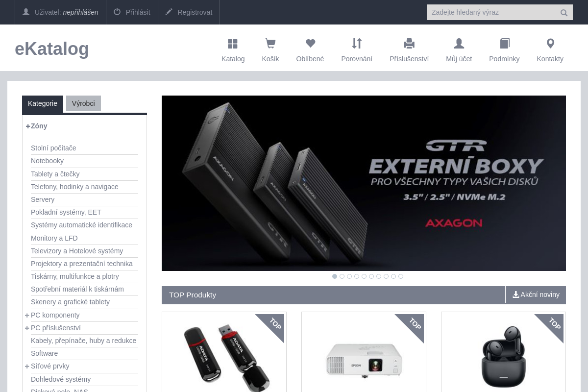The height and width of the screenshot is (392, 588).
Task: Click the Akční noviny button
Action: coord(536,294)
